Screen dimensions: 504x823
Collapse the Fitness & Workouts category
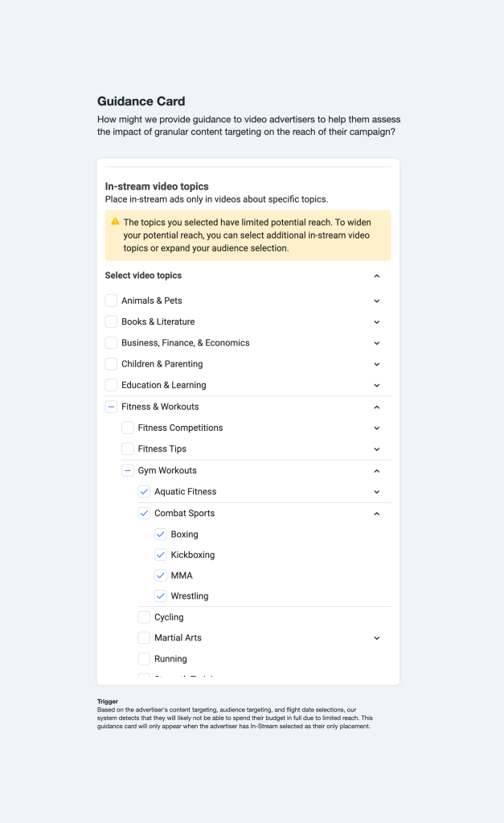(376, 407)
